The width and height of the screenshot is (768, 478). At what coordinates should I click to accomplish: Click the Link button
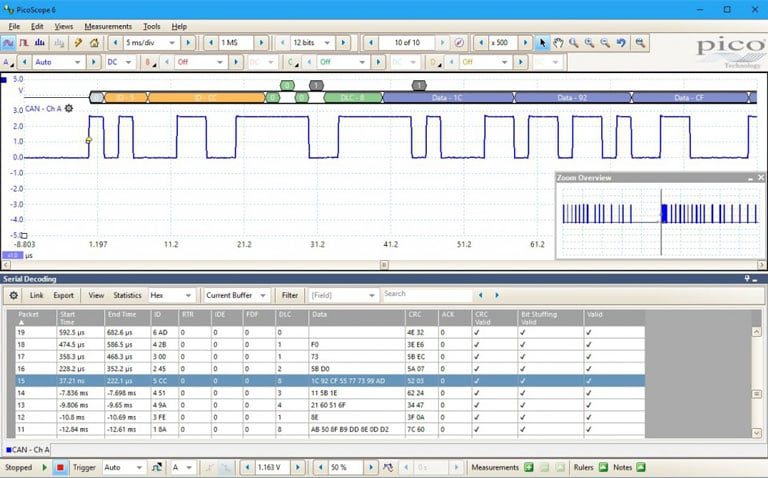(x=36, y=295)
